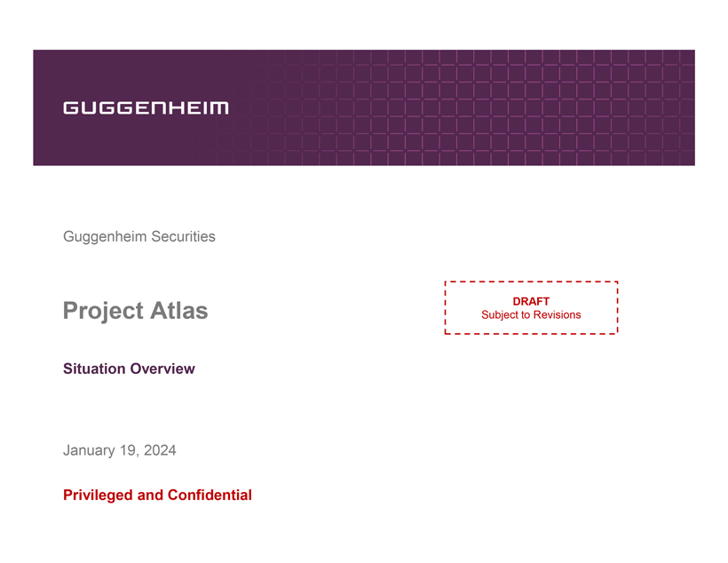Click the right dashed border of the DRAFT box
728x563 pixels.
click(617, 308)
